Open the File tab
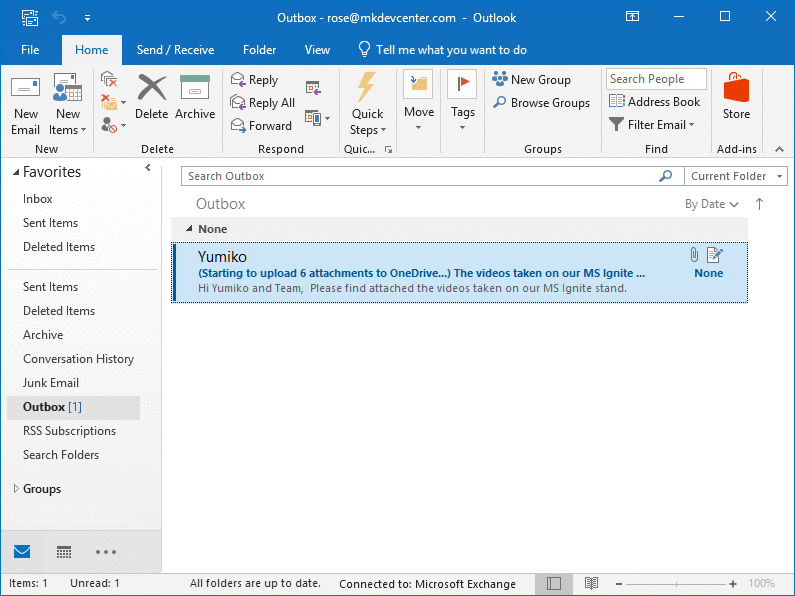 (30, 50)
